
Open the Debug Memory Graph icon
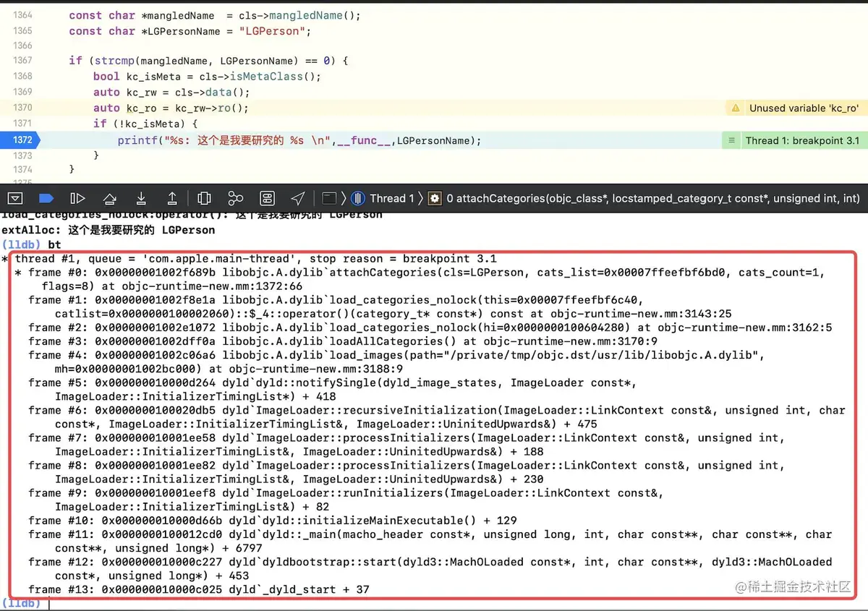(x=236, y=198)
